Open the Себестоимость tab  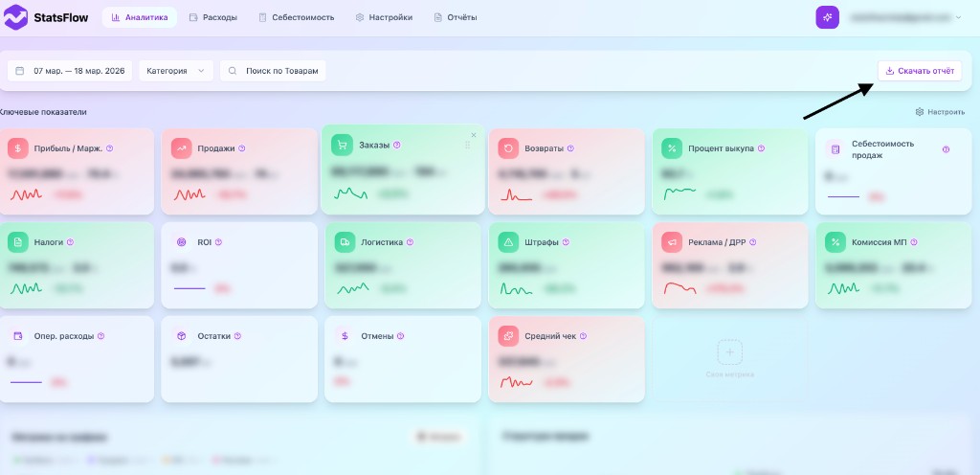297,17
